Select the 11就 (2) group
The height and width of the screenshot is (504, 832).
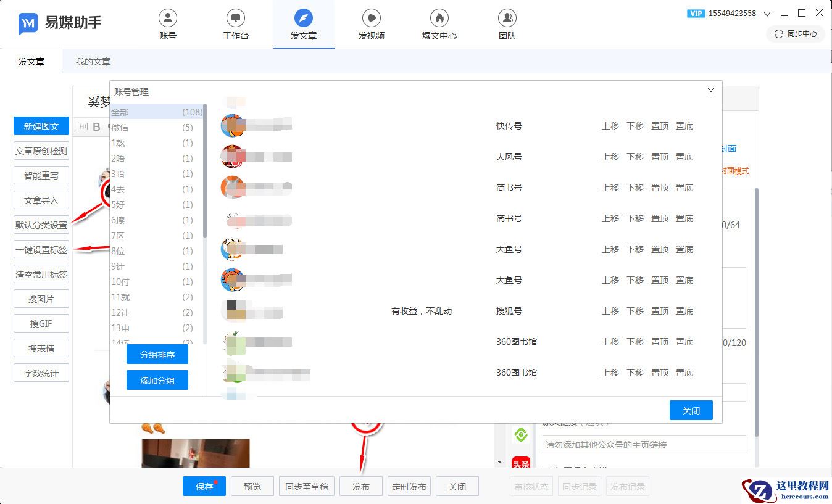coord(157,297)
